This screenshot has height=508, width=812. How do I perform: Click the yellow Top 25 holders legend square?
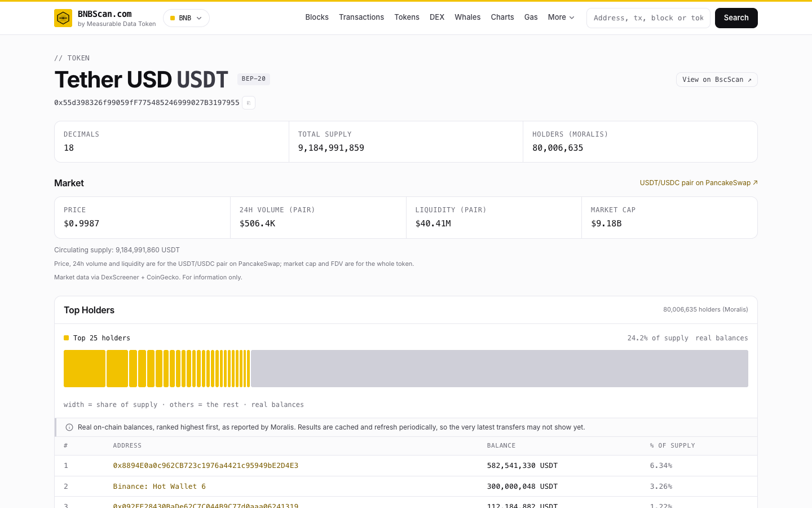click(66, 338)
